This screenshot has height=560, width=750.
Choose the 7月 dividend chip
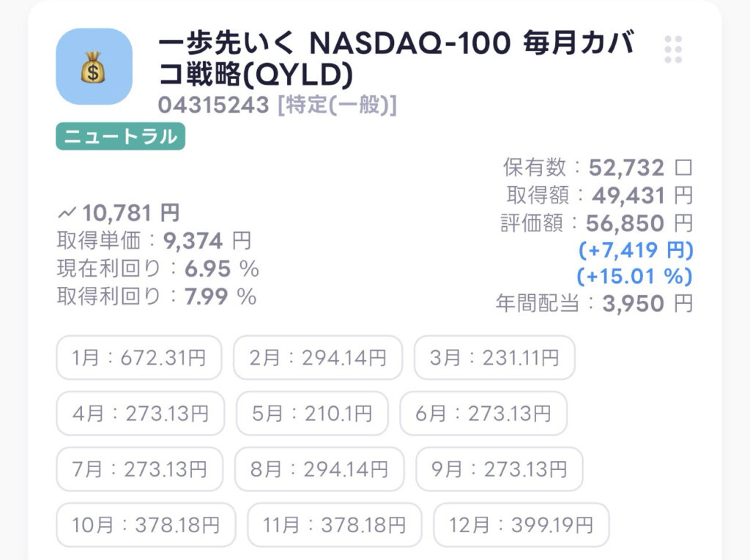tap(139, 469)
